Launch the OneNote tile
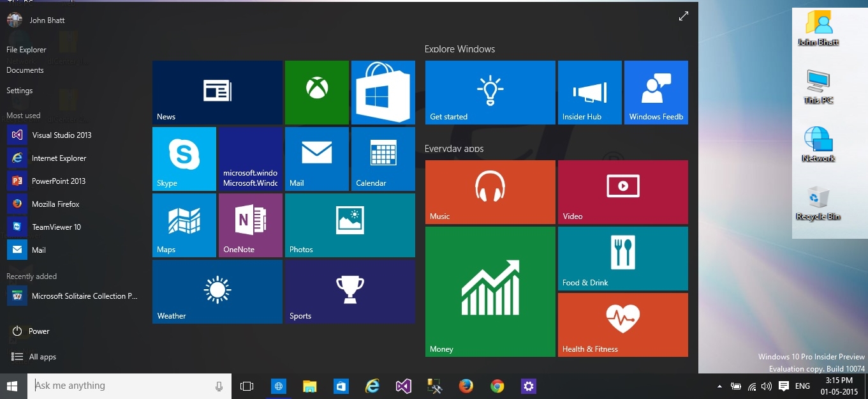 251,225
